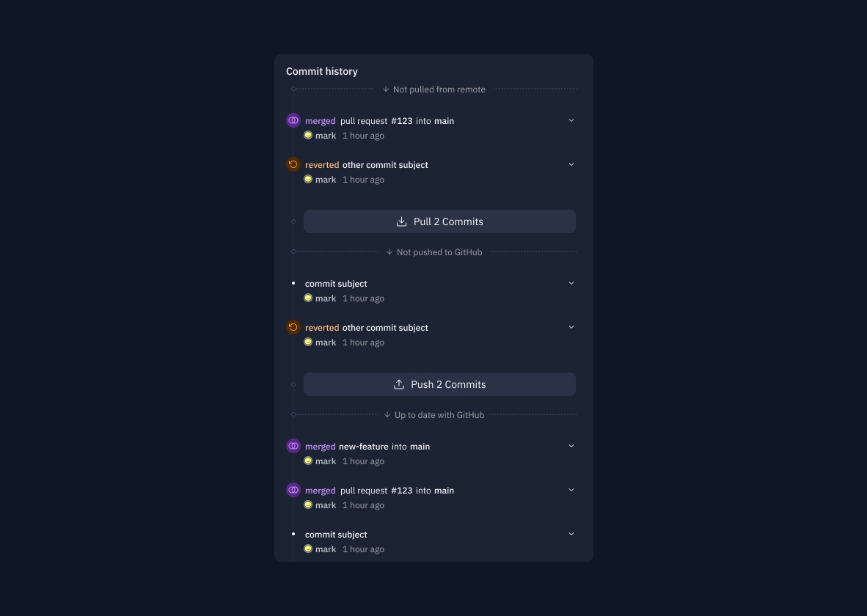Screen dimensions: 867x616
Task: Click the Not pushed to GitHub divider label
Action: tap(439, 252)
